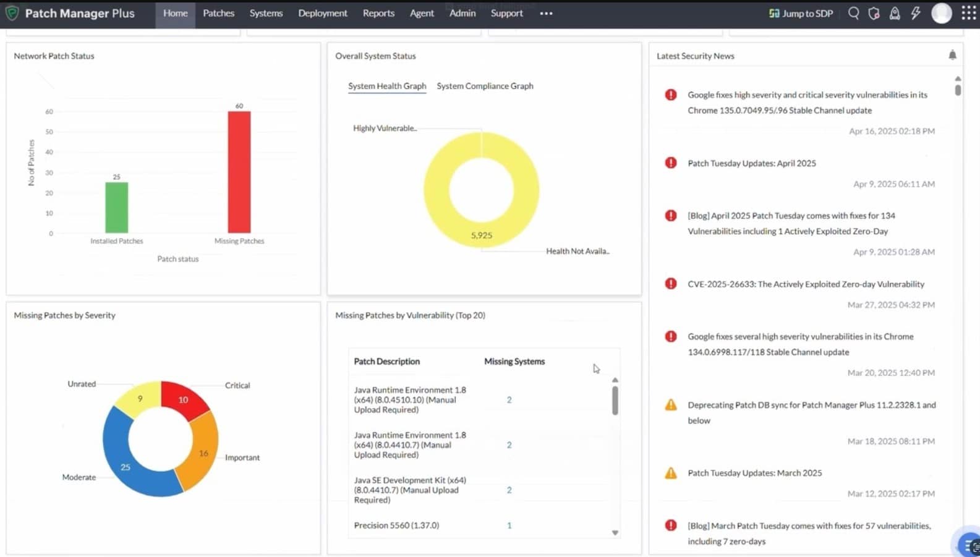Screen dimensions: 980x557
Task: Click the red Missing Patches bar
Action: 239,172
